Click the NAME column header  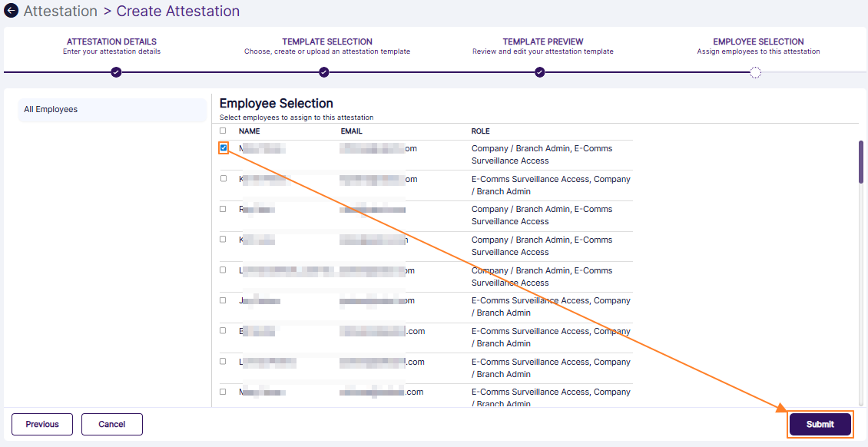249,131
